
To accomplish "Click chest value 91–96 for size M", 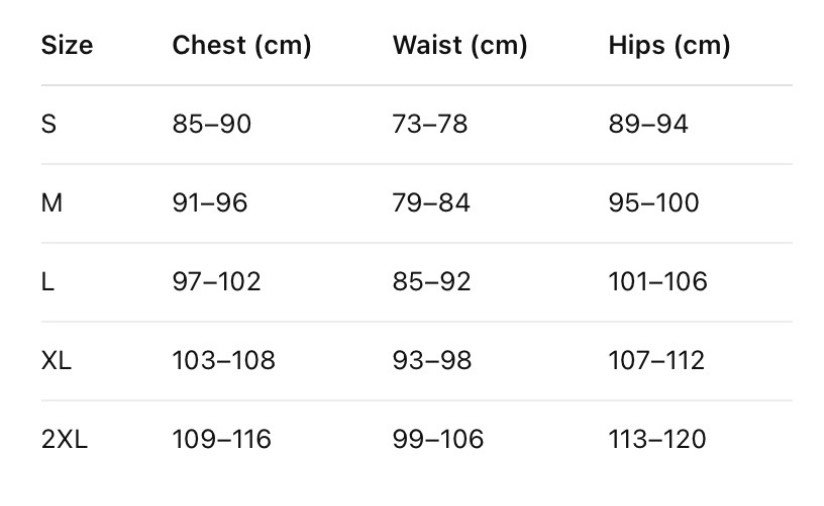I will 210,204.
